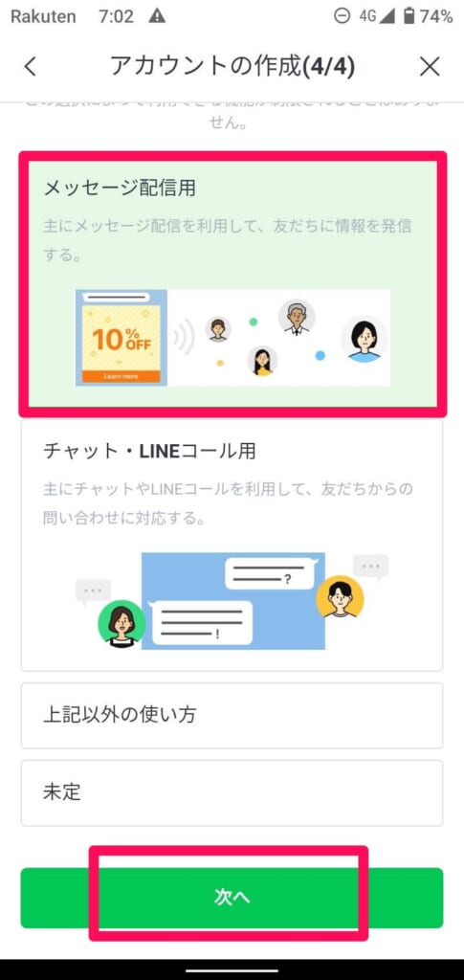Image resolution: width=464 pixels, height=980 pixels.
Task: Tap the elderly man avatar icon
Action: pos(296,317)
